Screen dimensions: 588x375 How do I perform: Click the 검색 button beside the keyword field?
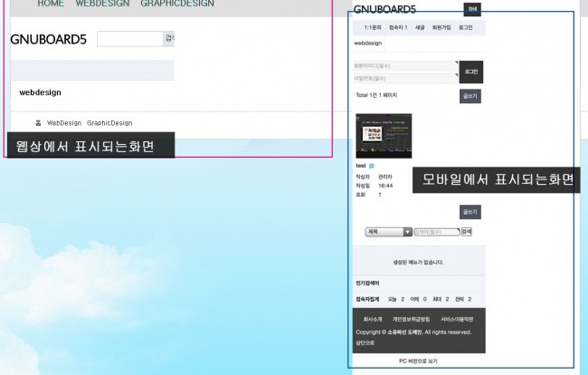click(x=467, y=232)
